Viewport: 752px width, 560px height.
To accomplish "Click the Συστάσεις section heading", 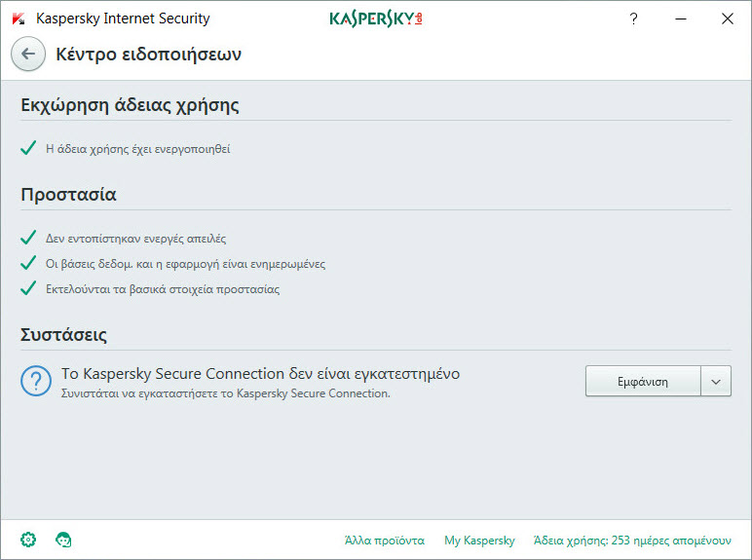I will tap(63, 335).
